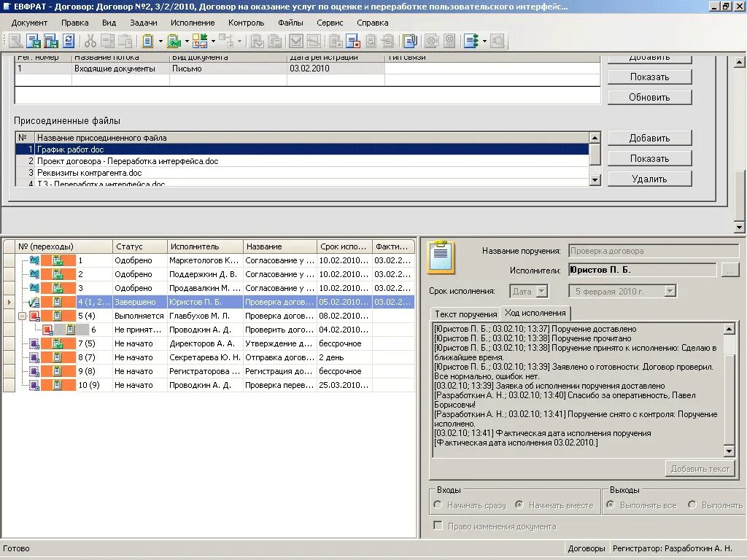The image size is (747, 560).
Task: Open dropdown arrow next to yellow clipboard icon
Action: pos(160,42)
